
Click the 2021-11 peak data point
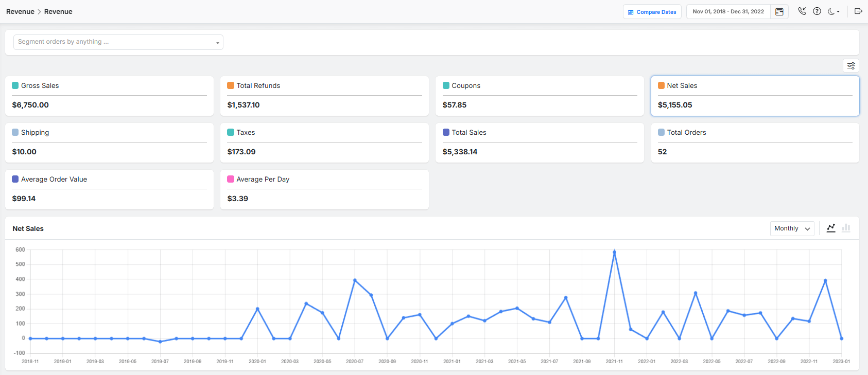[614, 253]
